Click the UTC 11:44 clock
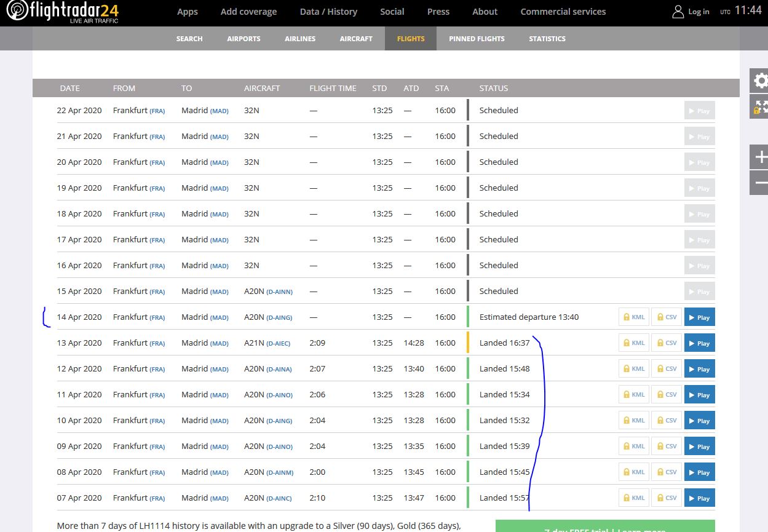The image size is (768, 532). point(741,11)
